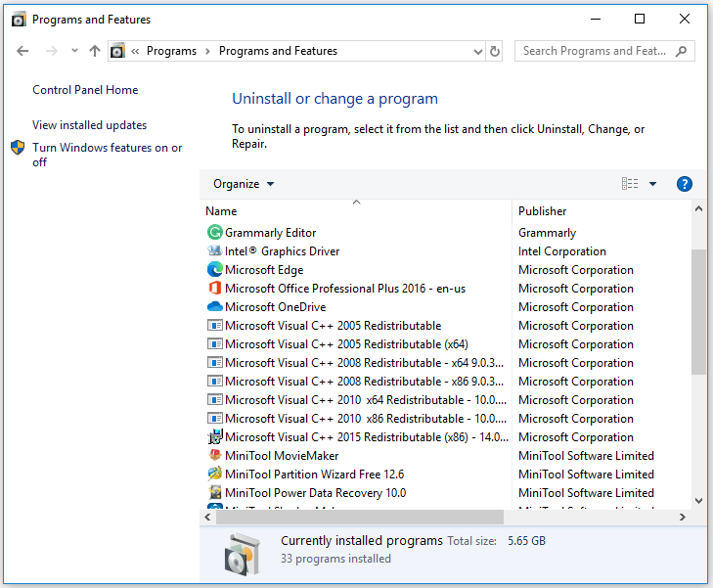713x588 pixels.
Task: Click the scroll left arrow of list
Action: point(207,517)
